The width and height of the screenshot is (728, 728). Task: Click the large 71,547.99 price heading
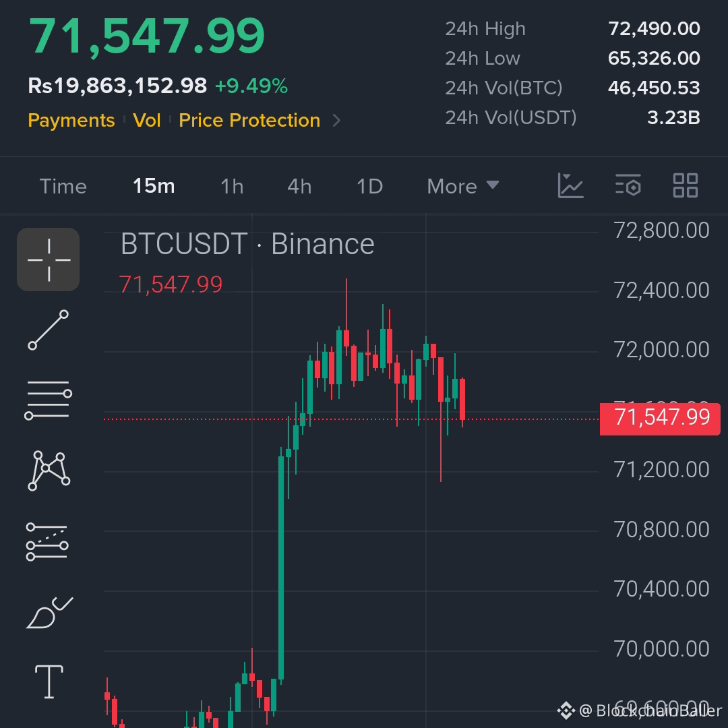[x=147, y=36]
